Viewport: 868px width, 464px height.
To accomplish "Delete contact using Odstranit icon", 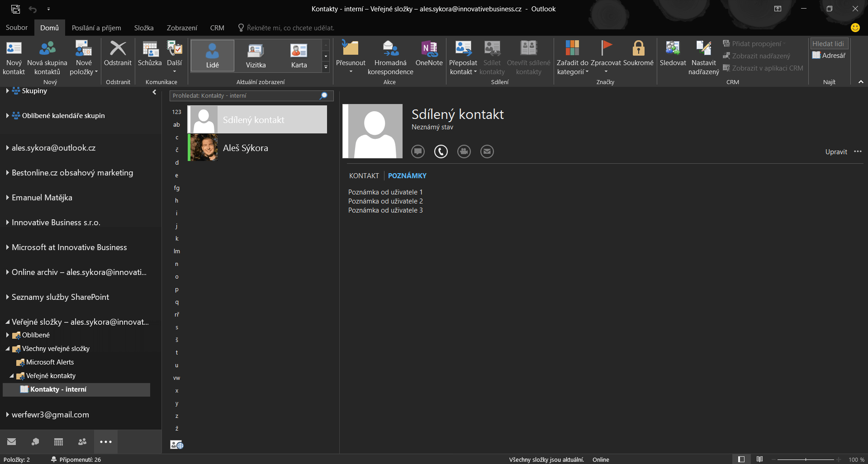I will (118, 54).
